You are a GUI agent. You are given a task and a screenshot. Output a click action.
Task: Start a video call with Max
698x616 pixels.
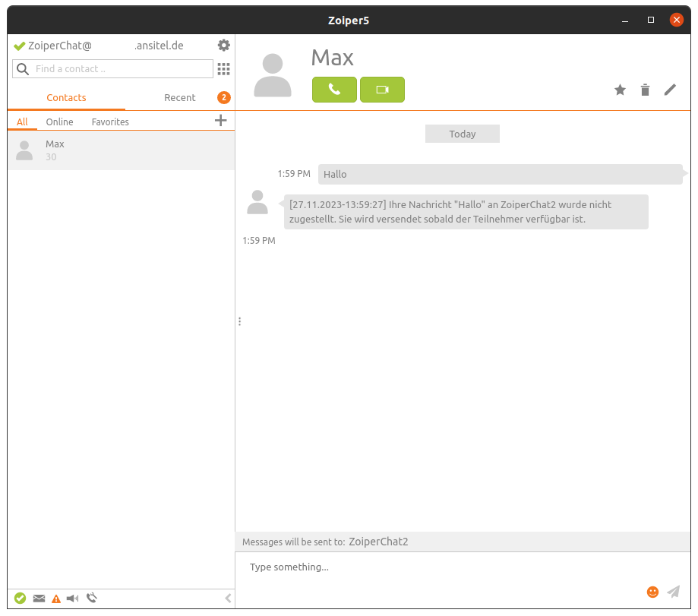382,90
